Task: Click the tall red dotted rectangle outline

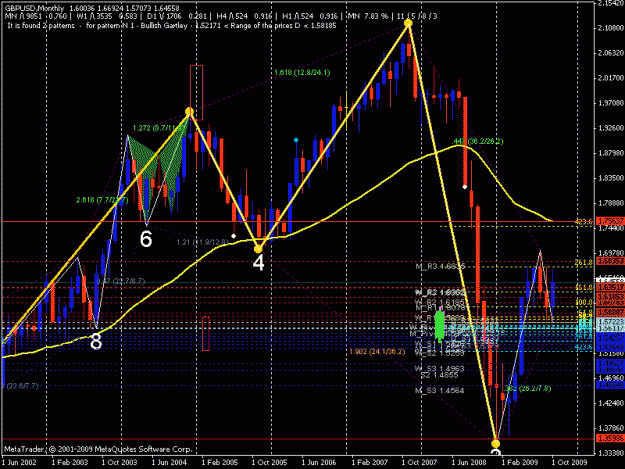Action: tap(196, 92)
